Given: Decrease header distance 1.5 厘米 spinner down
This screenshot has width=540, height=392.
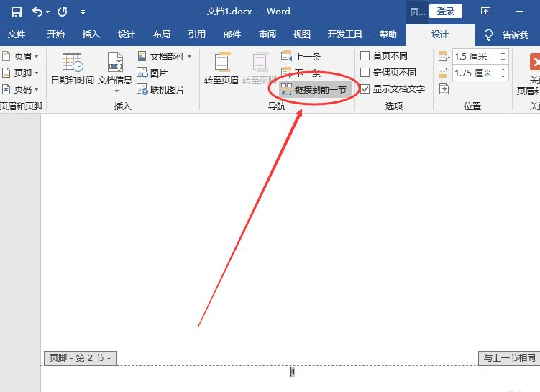Looking at the screenshot, I should 503,60.
